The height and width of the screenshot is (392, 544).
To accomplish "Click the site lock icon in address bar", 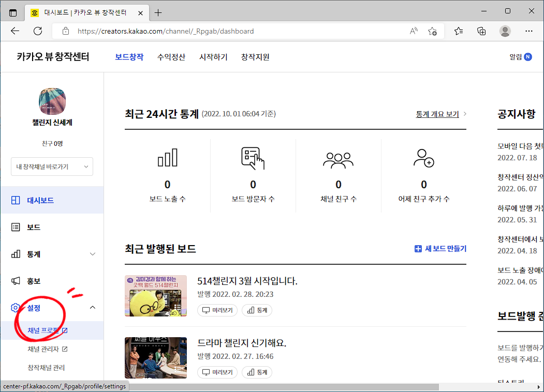I will pos(66,31).
